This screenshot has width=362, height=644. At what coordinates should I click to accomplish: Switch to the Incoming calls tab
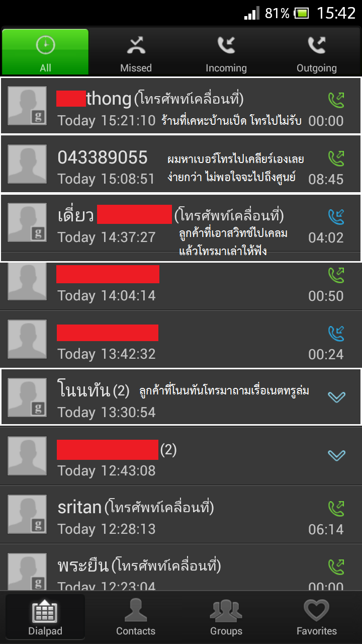click(x=226, y=52)
